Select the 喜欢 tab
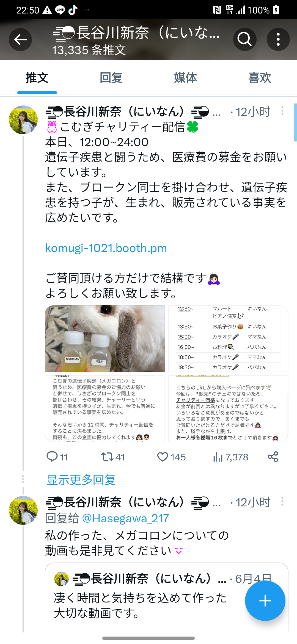 coord(260,78)
